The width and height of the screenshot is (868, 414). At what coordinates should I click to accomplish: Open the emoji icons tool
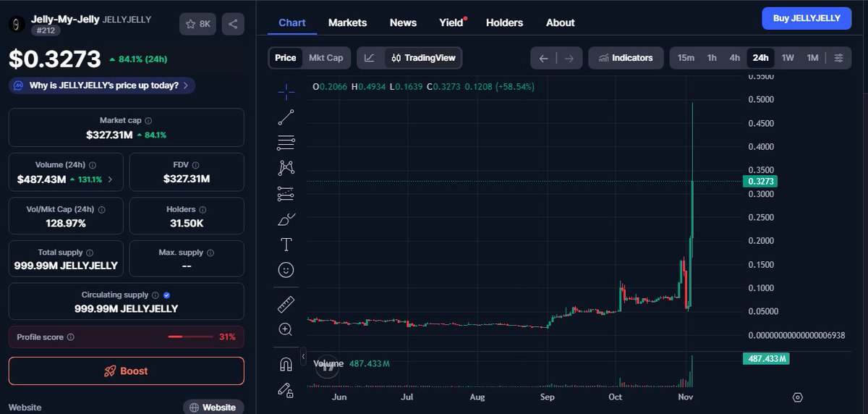(286, 270)
